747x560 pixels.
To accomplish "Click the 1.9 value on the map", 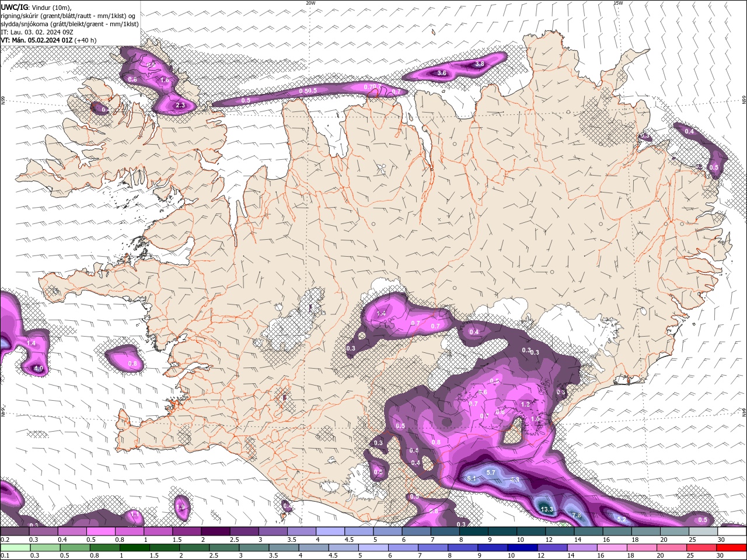I will pyautogui.click(x=180, y=507).
